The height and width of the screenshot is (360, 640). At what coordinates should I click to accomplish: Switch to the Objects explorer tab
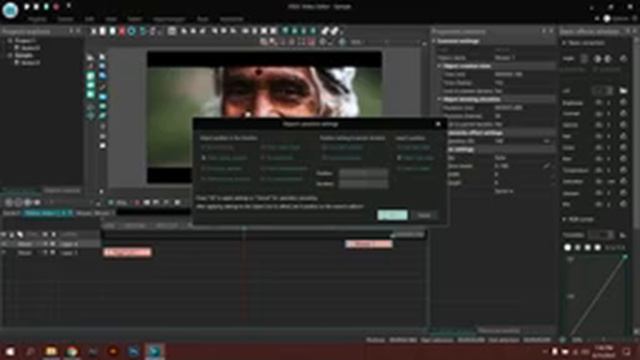(62, 191)
